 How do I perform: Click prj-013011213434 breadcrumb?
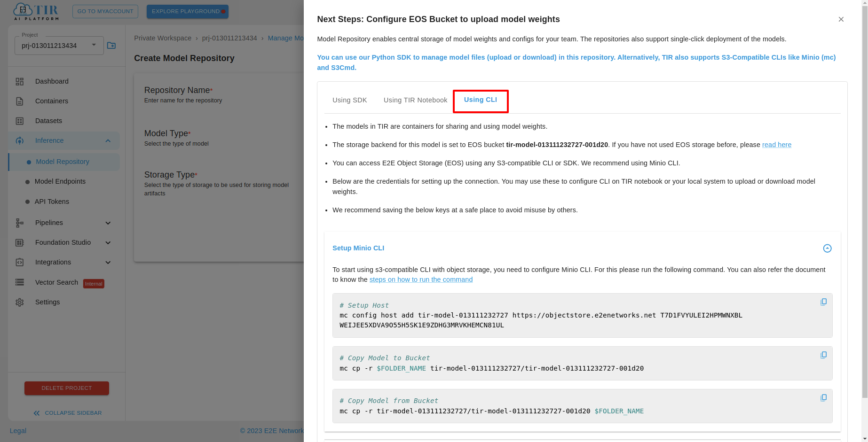(229, 38)
